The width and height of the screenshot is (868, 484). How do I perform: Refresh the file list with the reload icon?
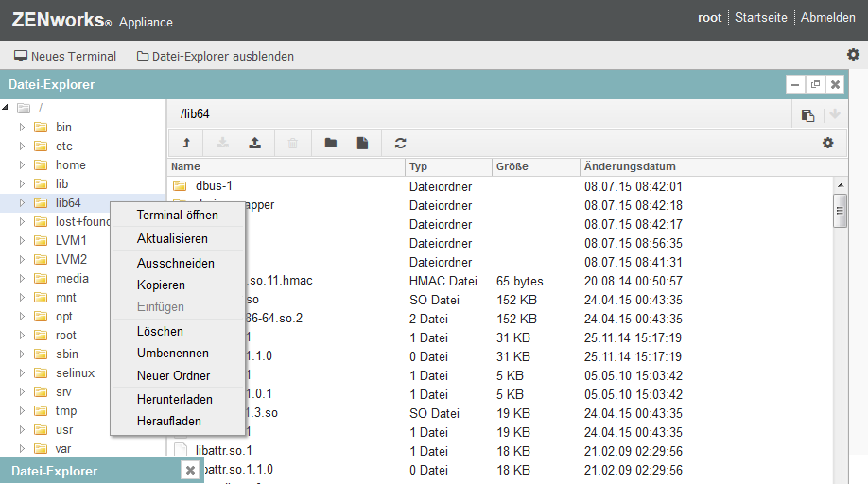click(401, 144)
